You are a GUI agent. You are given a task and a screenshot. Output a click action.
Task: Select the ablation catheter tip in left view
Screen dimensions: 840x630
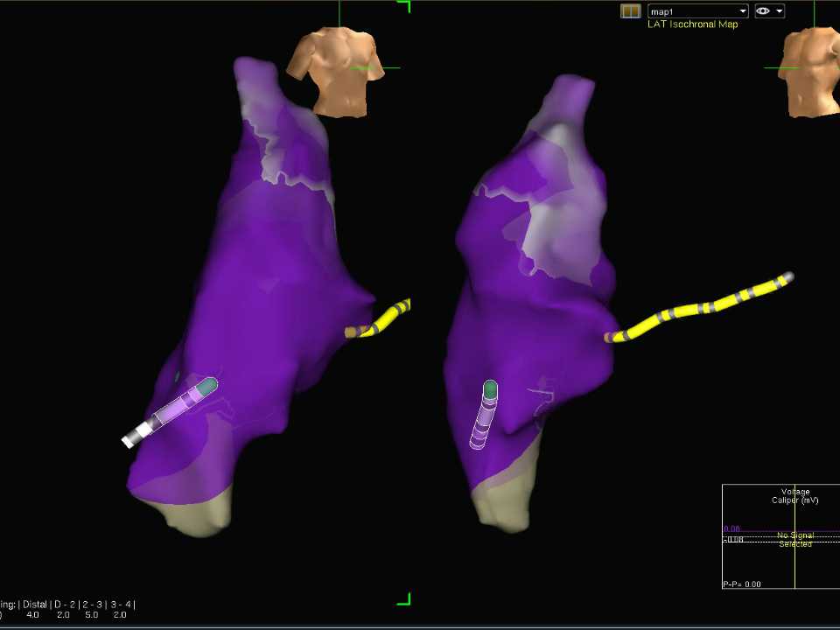coord(206,385)
